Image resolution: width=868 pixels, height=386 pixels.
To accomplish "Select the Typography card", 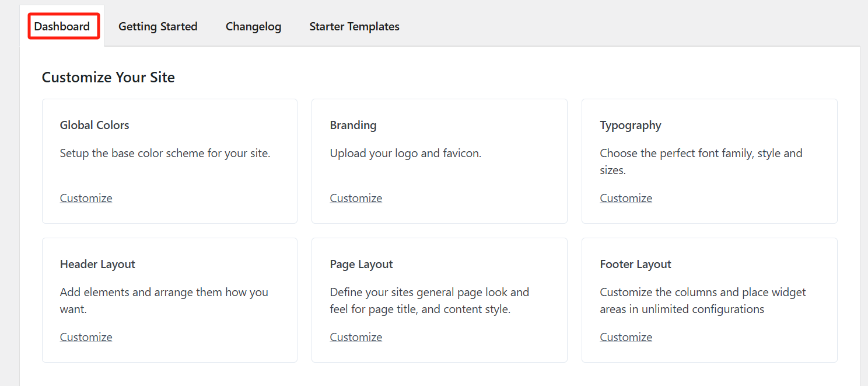I will tap(709, 161).
